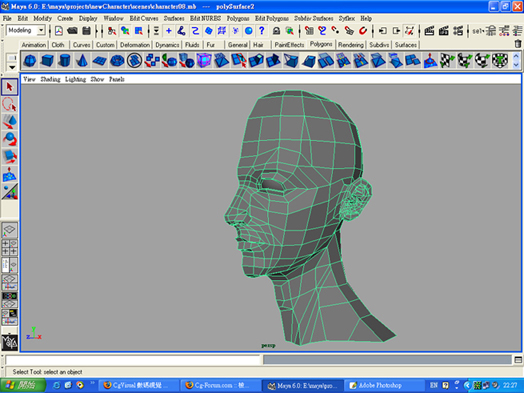Image resolution: width=524 pixels, height=393 pixels.
Task: Switch to hypershade/perspective layout
Action: (x=9, y=300)
